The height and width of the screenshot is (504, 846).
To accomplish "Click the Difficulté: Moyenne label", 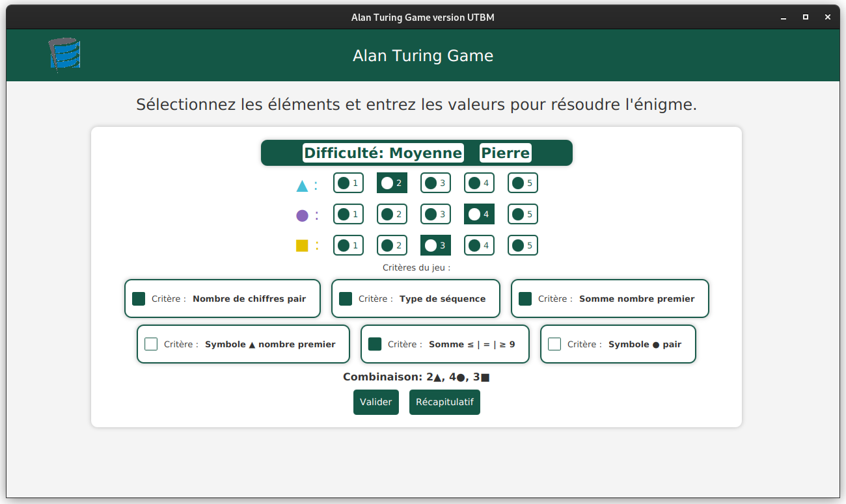I will coord(383,153).
